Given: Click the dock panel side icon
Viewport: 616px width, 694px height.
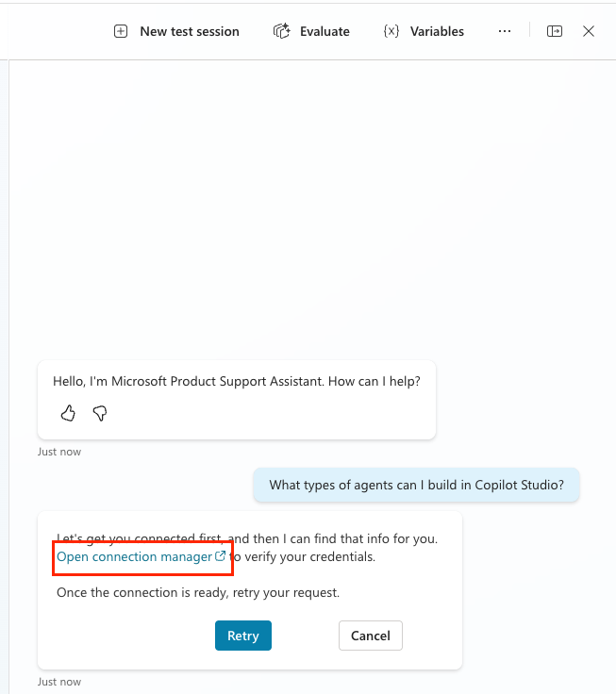Looking at the screenshot, I should [x=555, y=31].
